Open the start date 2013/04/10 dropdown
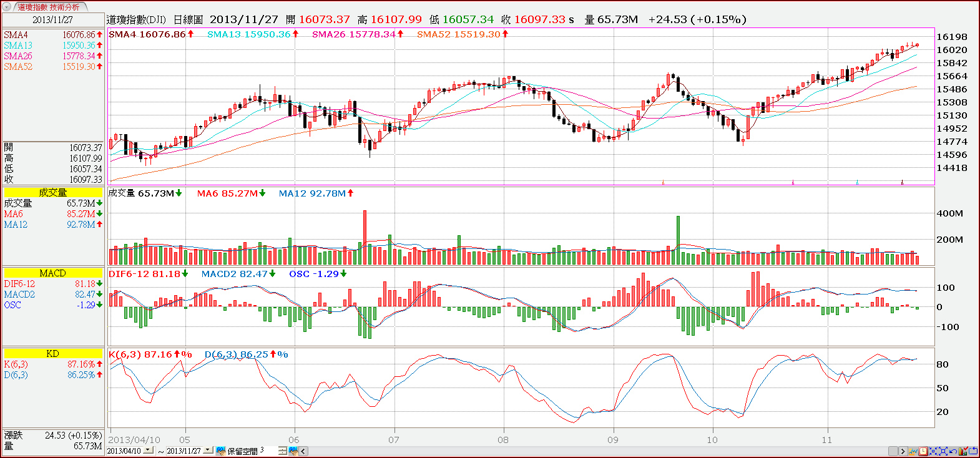This screenshot has width=980, height=458. (x=148, y=451)
